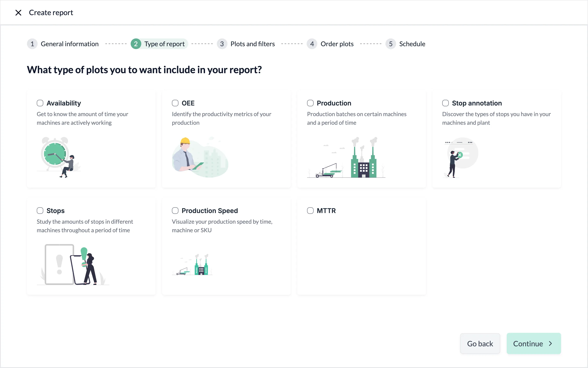Click the alarm clock illustration in Availability card
Screen dimensions: 588x368
pyautogui.click(x=59, y=157)
